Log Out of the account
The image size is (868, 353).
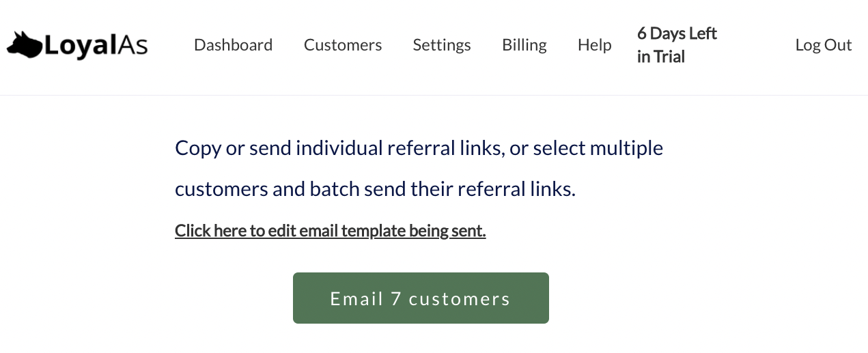click(x=824, y=45)
